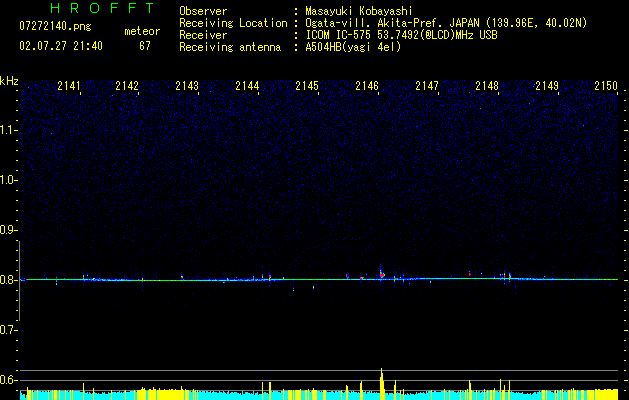Click the 1.0 kHz axis label

coord(8,180)
